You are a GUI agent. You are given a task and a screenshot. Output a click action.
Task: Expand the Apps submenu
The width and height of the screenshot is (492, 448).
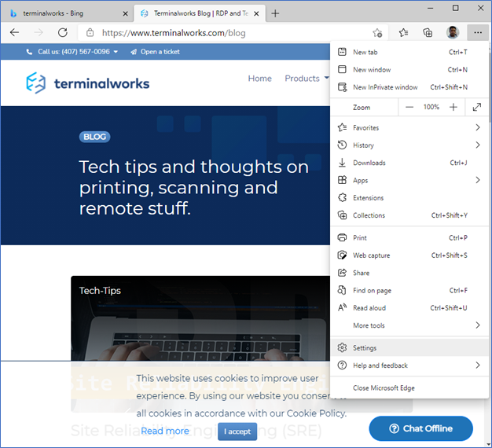point(409,181)
